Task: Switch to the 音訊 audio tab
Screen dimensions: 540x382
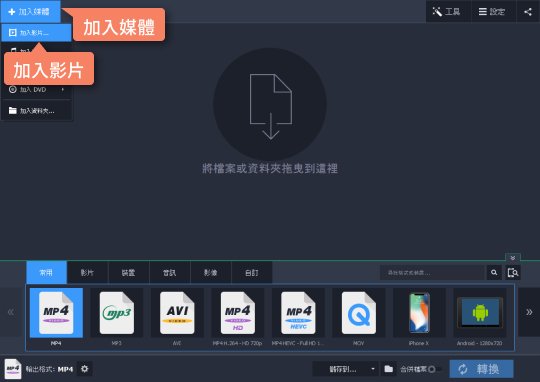Action: point(169,272)
